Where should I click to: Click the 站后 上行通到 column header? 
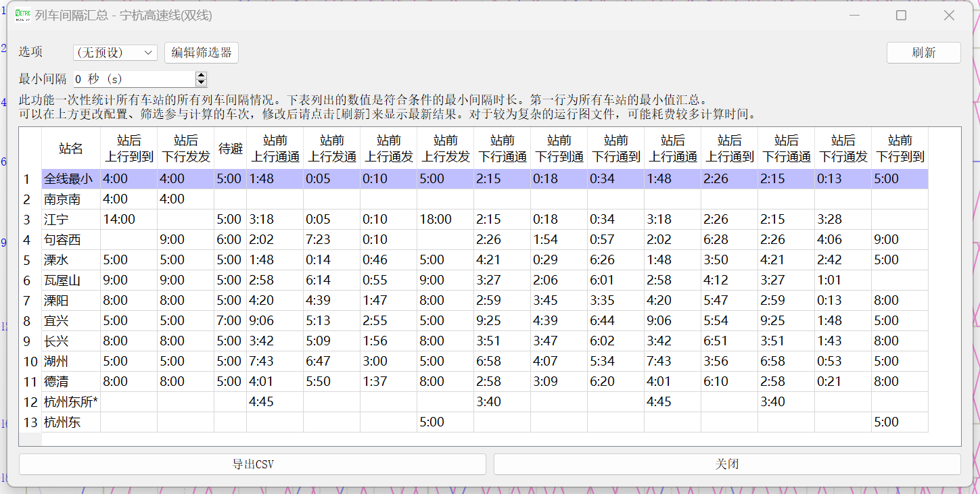(x=730, y=149)
